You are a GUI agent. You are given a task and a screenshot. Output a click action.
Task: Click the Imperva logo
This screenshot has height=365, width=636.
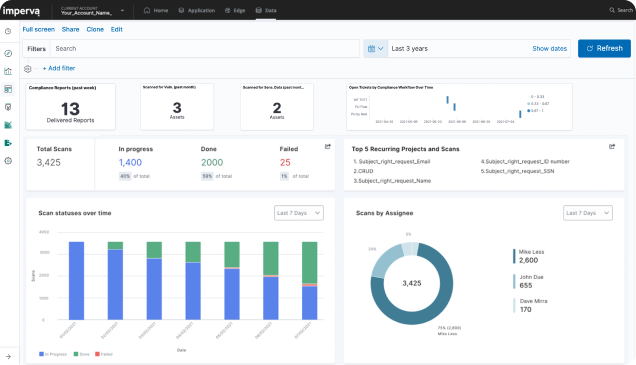(x=21, y=11)
